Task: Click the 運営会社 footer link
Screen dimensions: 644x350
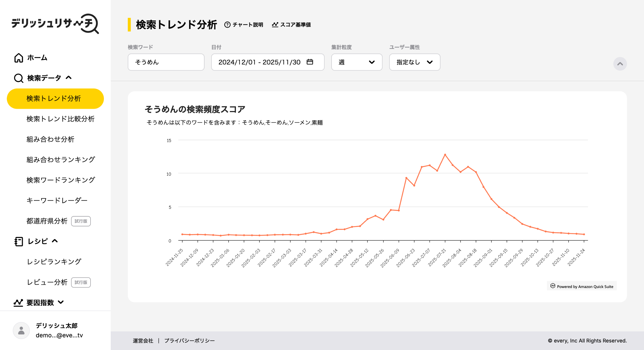Action: click(143, 341)
